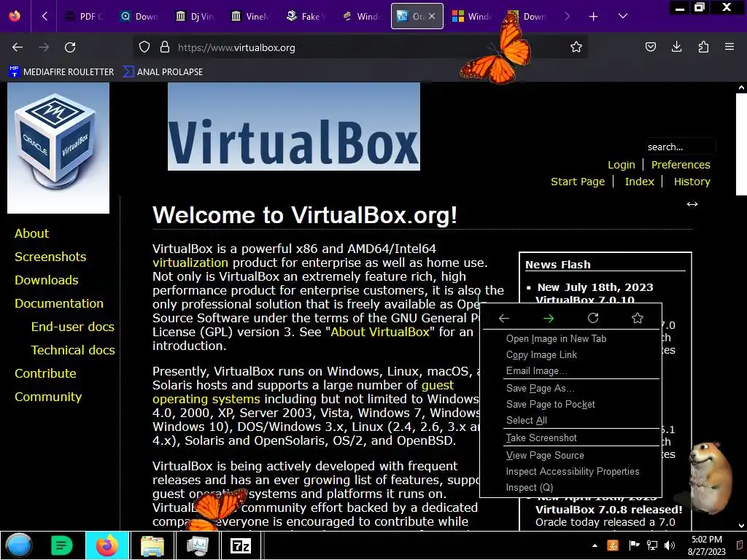Go back using the toolbar back arrow
747x560 pixels.
(x=18, y=47)
